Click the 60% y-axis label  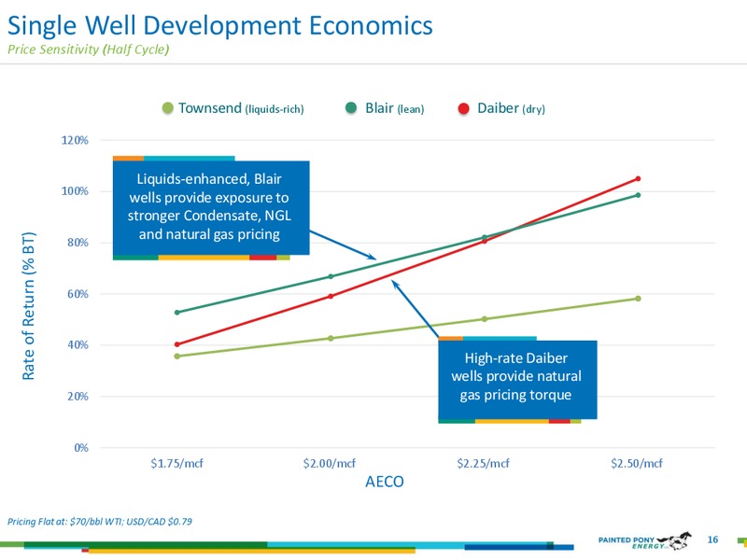[x=78, y=294]
